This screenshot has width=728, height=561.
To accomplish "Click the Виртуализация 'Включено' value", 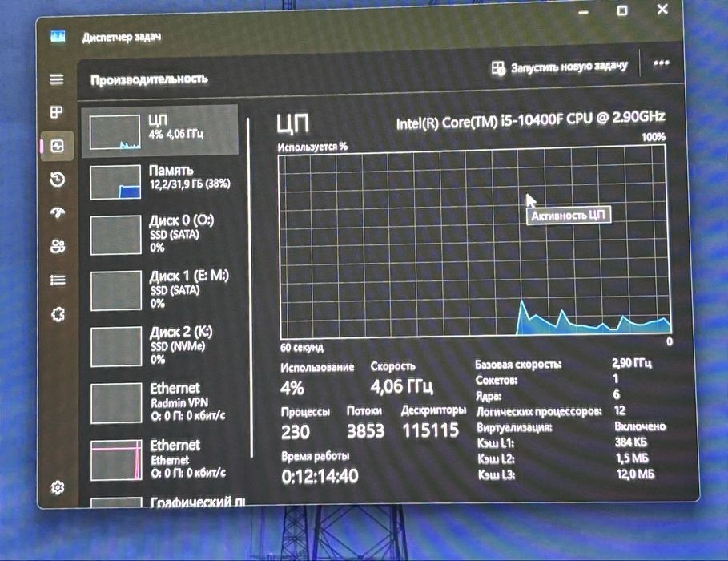I will coord(640,426).
